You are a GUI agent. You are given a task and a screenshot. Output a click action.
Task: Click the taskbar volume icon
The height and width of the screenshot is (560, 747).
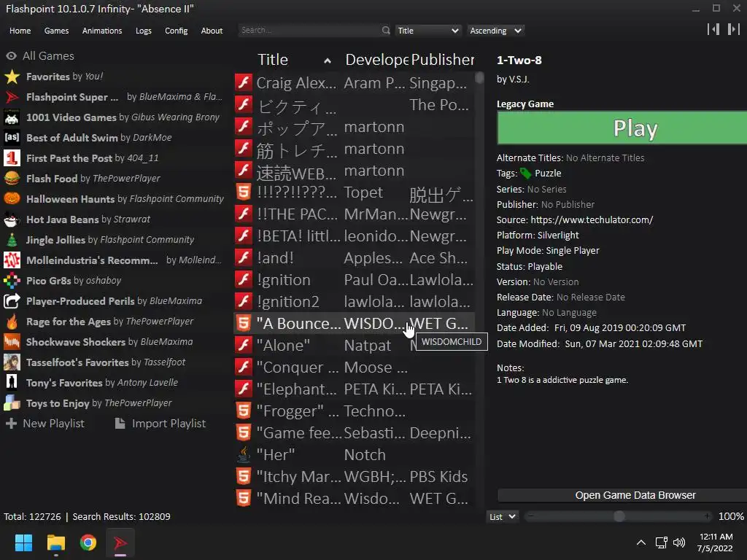point(679,542)
